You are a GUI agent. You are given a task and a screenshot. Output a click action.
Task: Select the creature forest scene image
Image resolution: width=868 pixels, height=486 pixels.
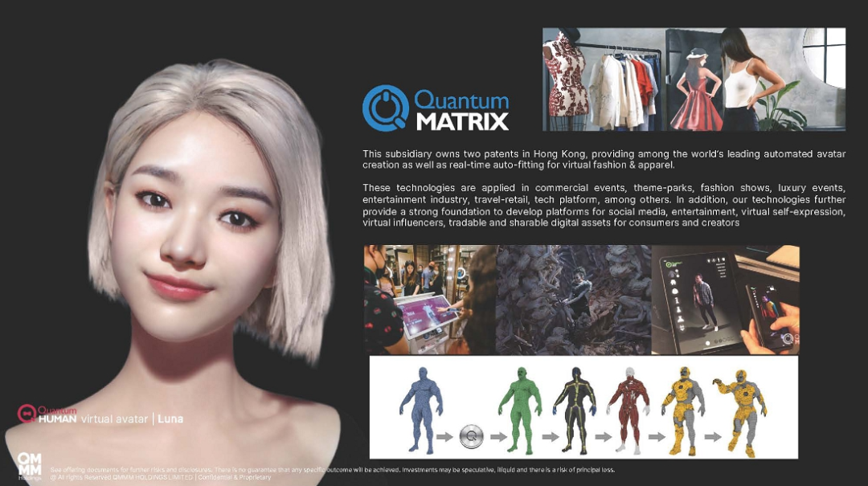point(574,300)
